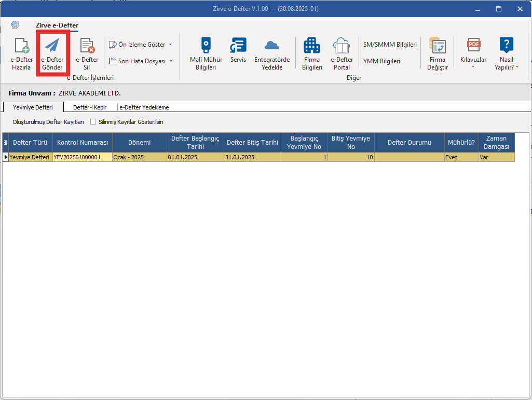This screenshot has width=532, height=400.
Task: Sort by Kontrol Numarası column header
Action: pyautogui.click(x=83, y=143)
